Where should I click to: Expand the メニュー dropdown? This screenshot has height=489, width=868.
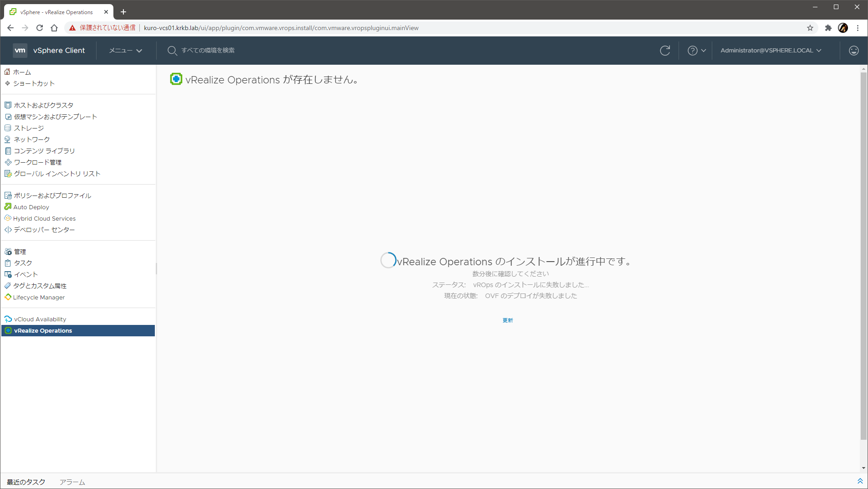125,51
